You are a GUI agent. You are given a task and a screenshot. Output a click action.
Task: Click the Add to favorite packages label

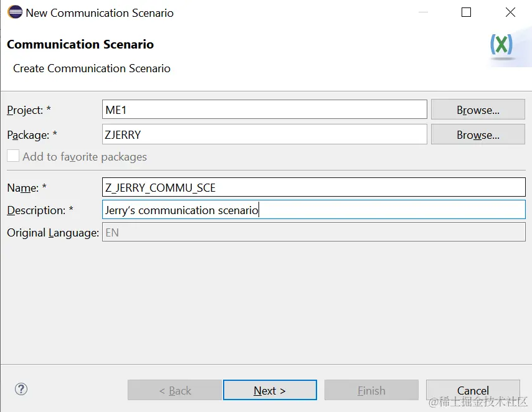tap(85, 156)
